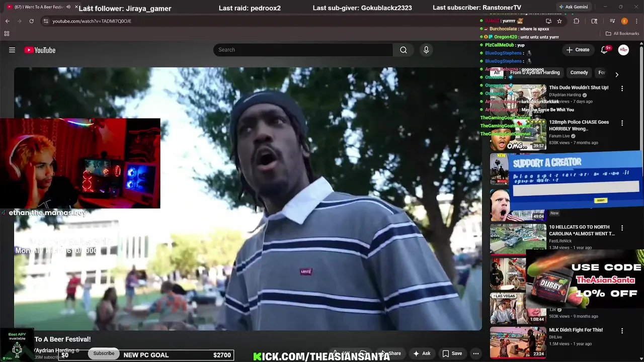Click the 'New' badge under the 49:04 video
This screenshot has width=644, height=362.
click(554, 213)
